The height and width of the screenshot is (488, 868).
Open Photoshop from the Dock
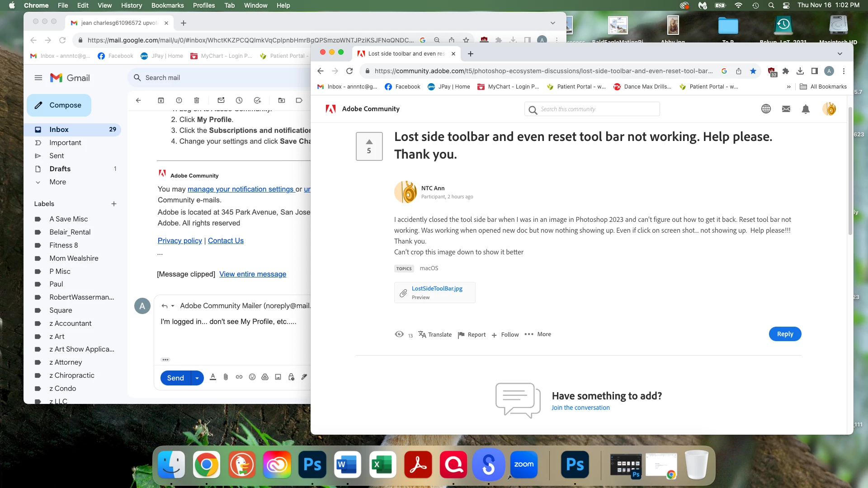(312, 465)
